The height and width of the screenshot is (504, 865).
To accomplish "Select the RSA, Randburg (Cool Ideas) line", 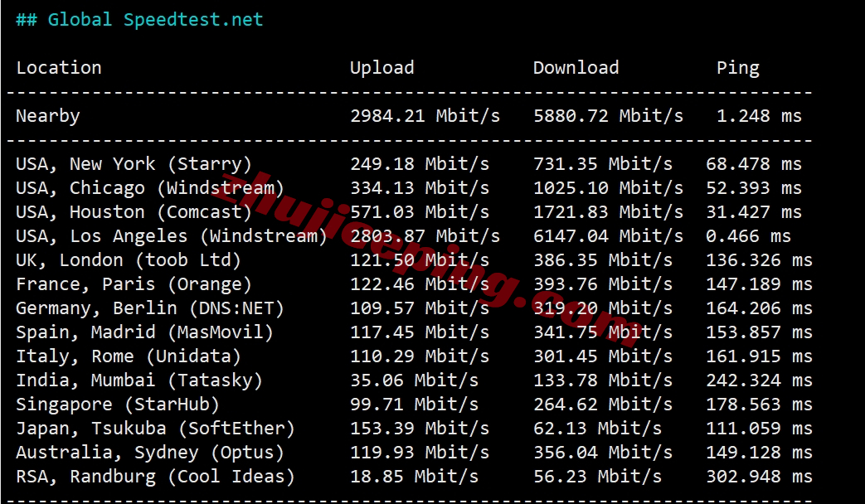I will coord(155,477).
